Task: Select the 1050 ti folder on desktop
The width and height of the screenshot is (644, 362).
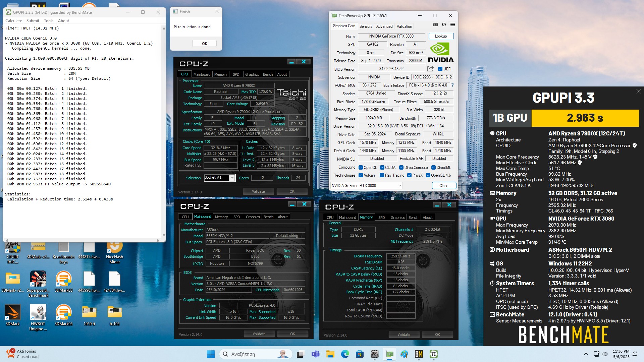Action: 89,315
